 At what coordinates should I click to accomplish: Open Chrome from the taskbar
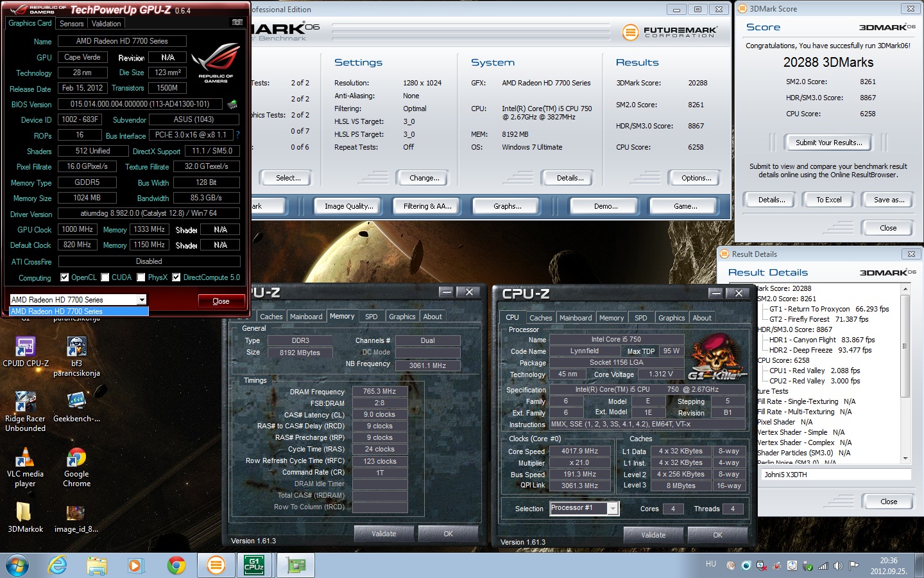pos(176,565)
